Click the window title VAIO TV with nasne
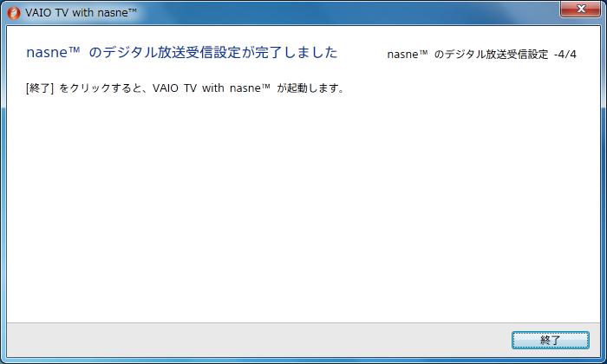Viewport: 607px width, 364px height. pyautogui.click(x=81, y=13)
